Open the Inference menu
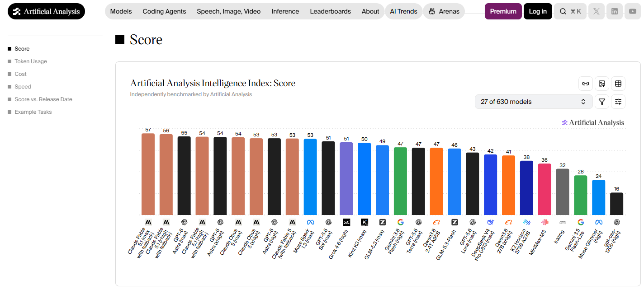Screen dimensions: 644x294 (285, 11)
